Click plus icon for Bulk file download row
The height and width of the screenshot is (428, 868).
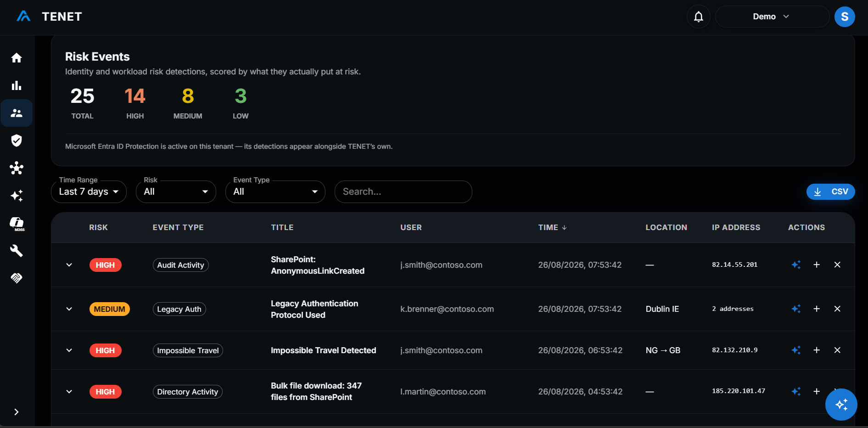coord(817,392)
